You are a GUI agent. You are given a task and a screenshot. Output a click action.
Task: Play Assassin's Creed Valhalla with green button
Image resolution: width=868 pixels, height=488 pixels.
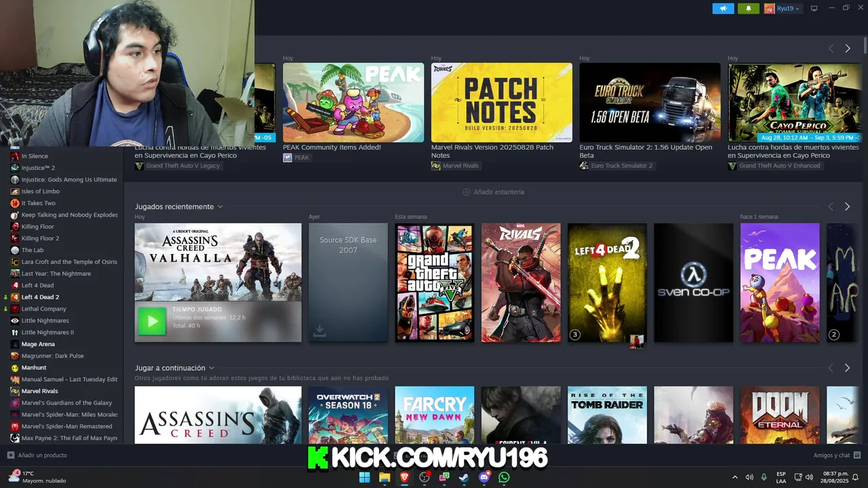tap(152, 321)
